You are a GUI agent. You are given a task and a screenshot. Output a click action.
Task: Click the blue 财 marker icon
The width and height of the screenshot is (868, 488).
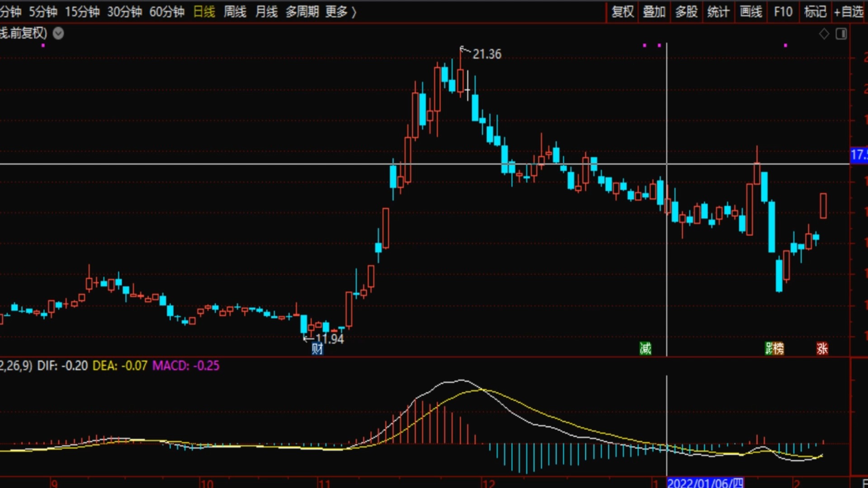[317, 348]
